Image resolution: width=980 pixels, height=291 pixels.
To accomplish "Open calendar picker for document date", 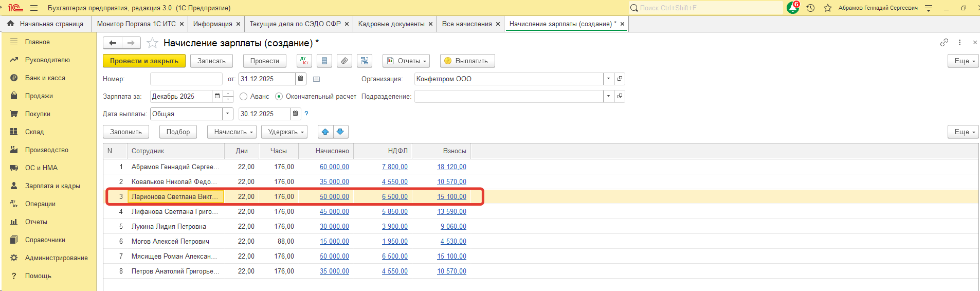I will point(301,79).
